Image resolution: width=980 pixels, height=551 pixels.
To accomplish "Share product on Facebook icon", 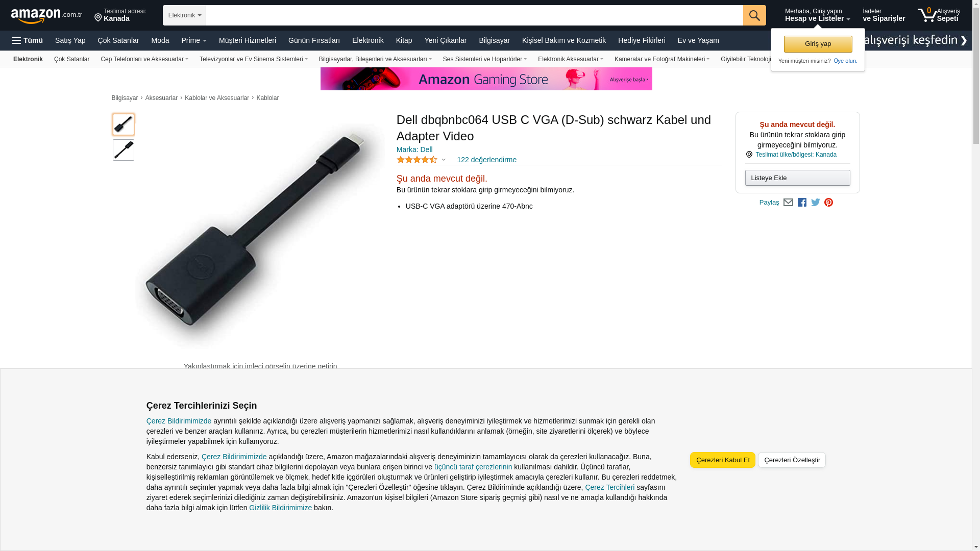I will (x=802, y=203).
